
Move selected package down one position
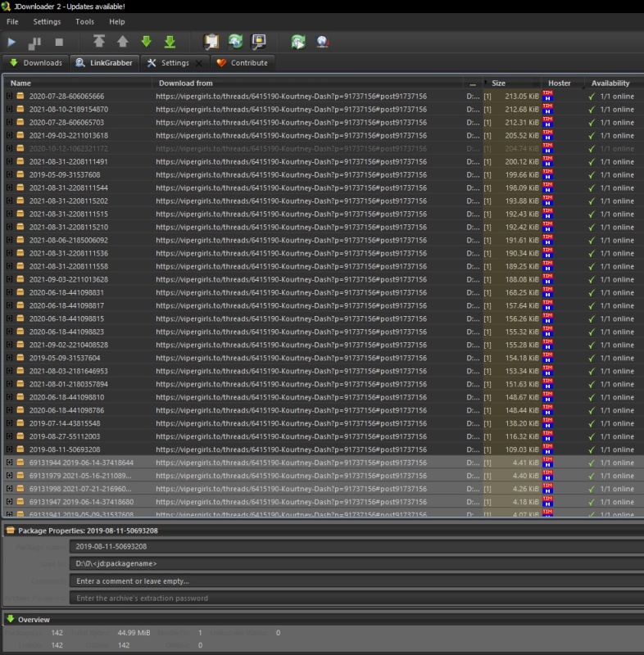[x=147, y=41]
